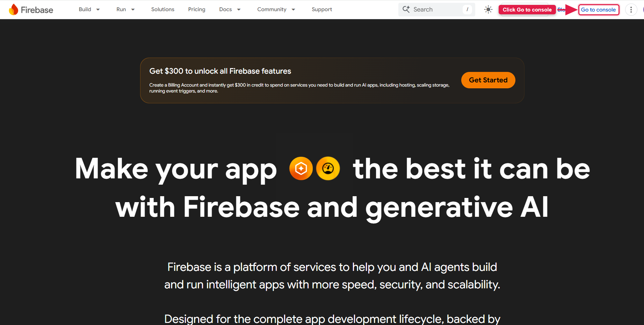Click the Go to console button

(599, 10)
